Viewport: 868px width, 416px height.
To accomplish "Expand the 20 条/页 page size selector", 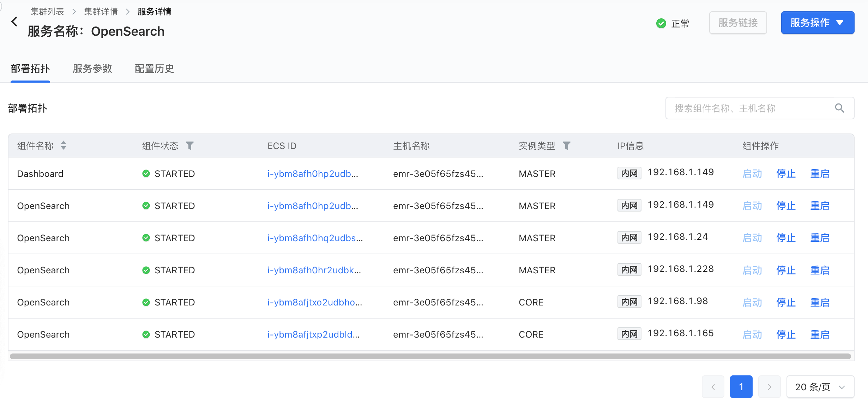I will point(820,387).
